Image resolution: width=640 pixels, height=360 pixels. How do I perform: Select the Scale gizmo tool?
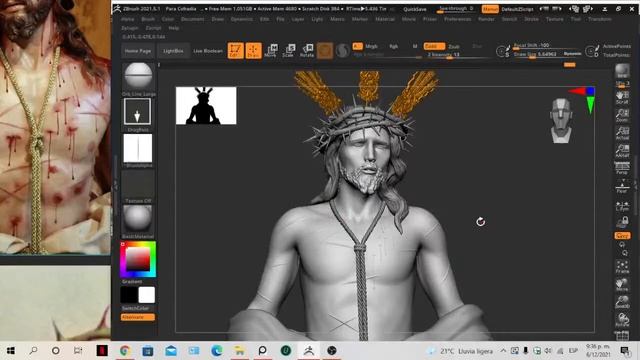289,51
